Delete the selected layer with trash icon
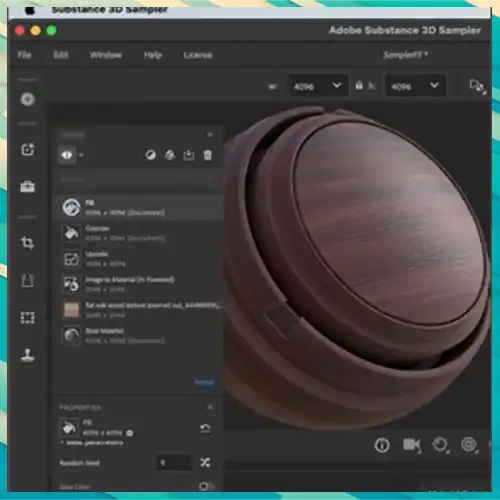Image resolution: width=500 pixels, height=500 pixels. pos(207,155)
